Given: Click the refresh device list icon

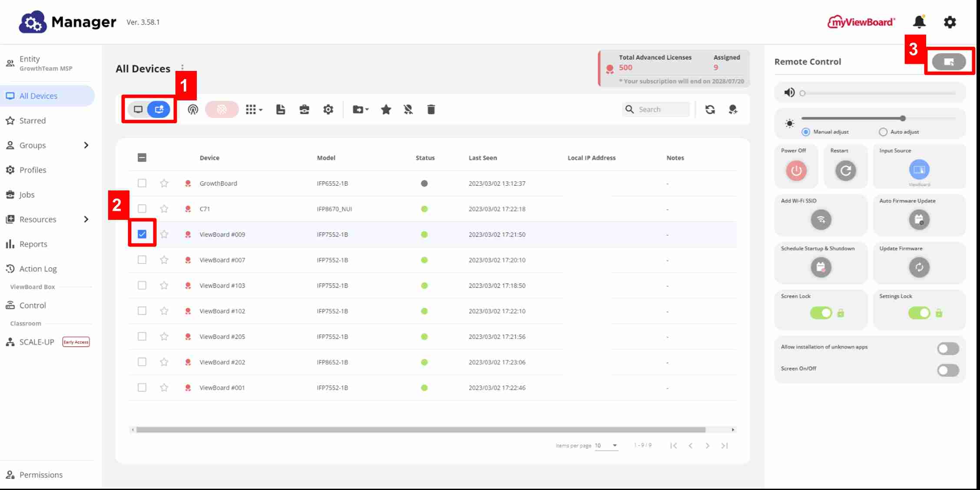Looking at the screenshot, I should click(x=710, y=110).
